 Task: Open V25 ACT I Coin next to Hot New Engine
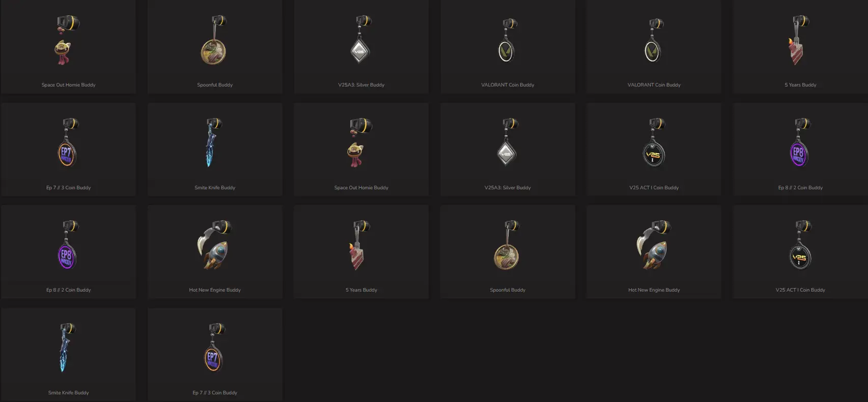point(800,252)
